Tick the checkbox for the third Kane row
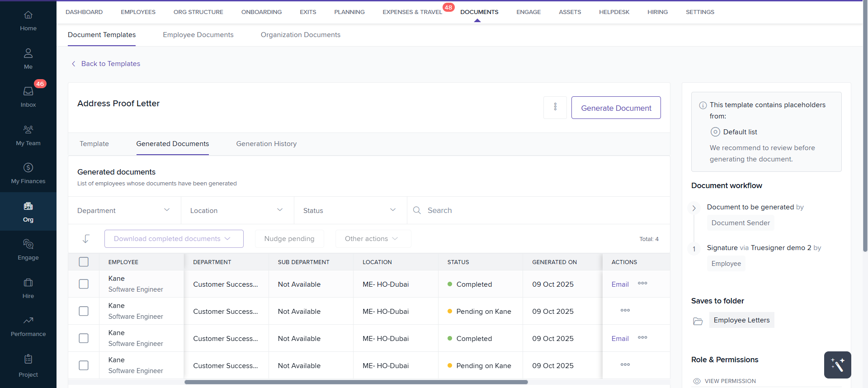The image size is (868, 388). click(84, 338)
